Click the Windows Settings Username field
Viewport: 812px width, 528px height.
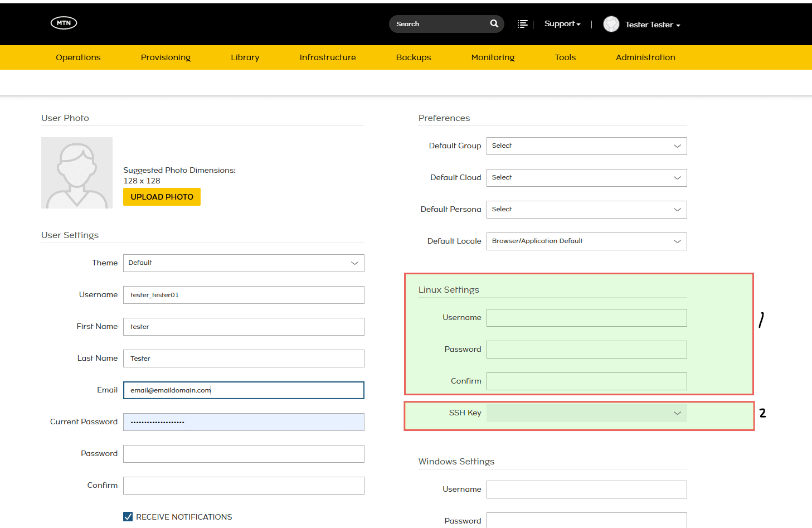coord(586,490)
